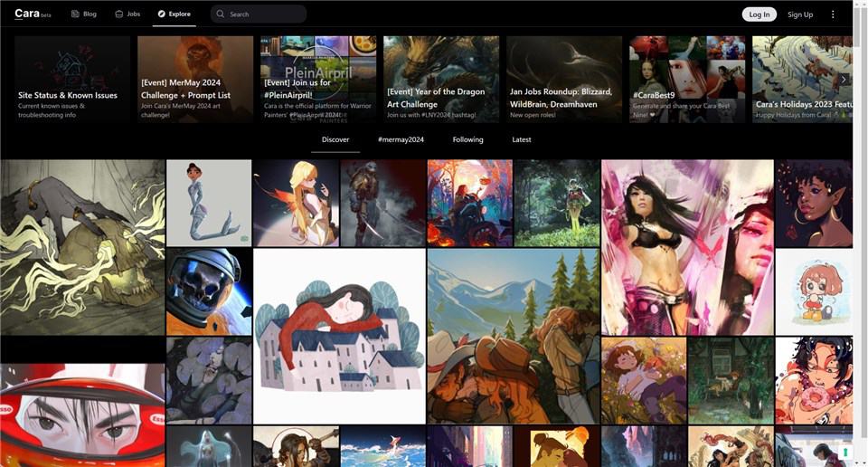Screen dimensions: 868x467
Task: Open Cara's Holidays 2023 feature card
Action: click(802, 80)
